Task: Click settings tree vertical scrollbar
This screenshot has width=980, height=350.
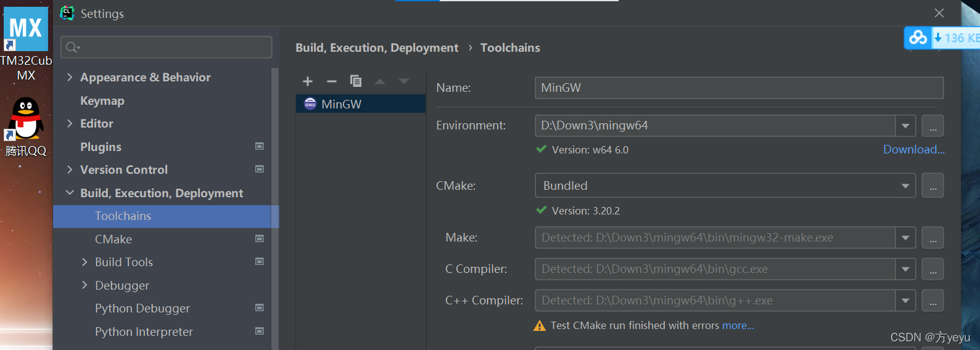Action: 275,208
